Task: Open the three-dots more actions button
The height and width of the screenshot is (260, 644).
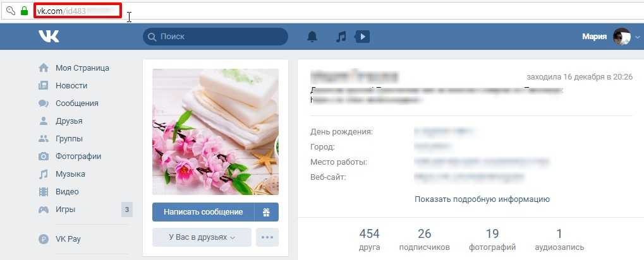Action: [267, 237]
